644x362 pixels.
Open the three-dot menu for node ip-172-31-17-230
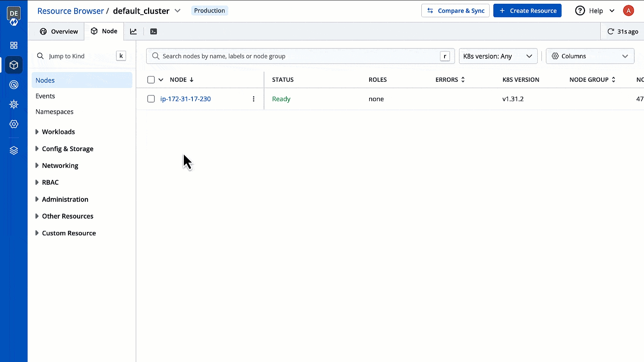point(254,99)
